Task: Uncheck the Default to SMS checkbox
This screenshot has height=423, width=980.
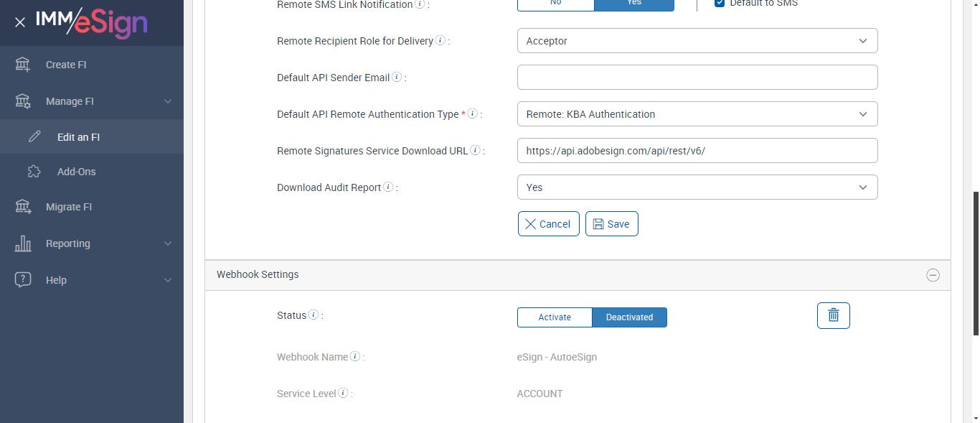Action: point(720,4)
